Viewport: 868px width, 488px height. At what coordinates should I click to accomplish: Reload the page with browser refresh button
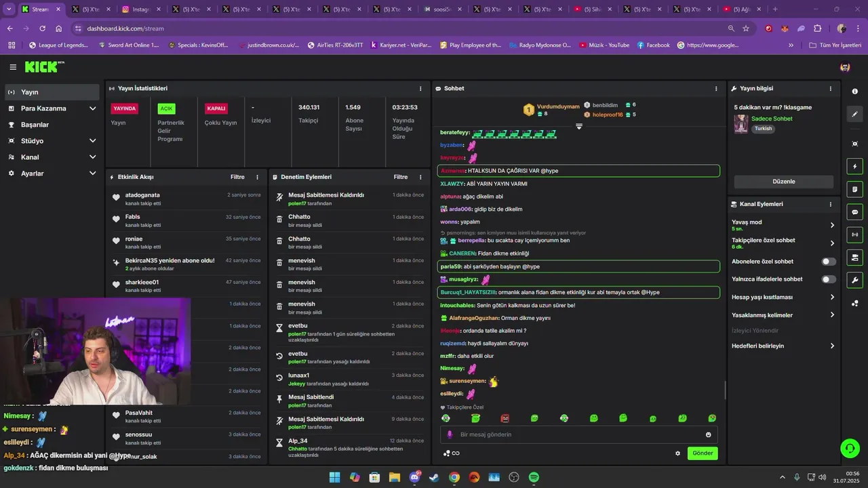(42, 28)
